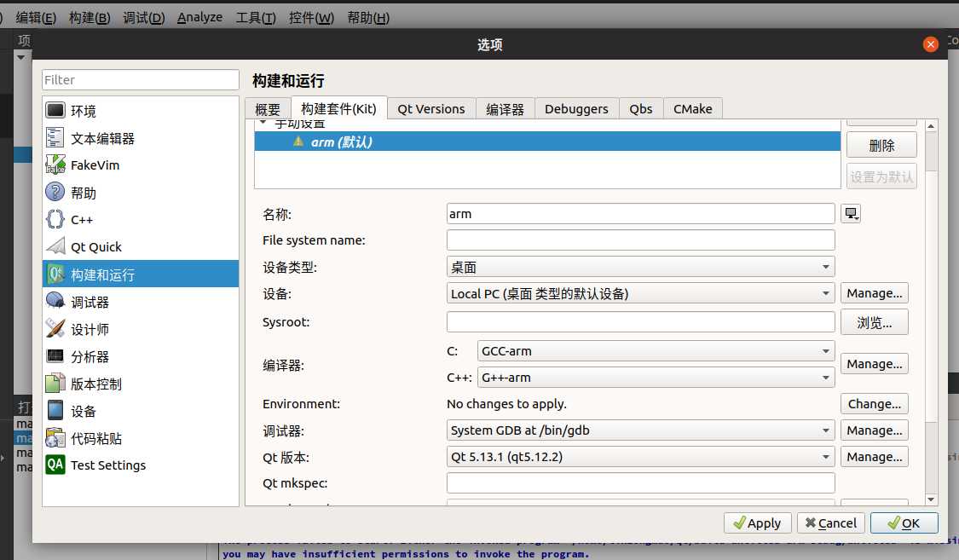Image resolution: width=959 pixels, height=560 pixels.
Task: Click the 构建和运行 category icon
Action: [55, 274]
